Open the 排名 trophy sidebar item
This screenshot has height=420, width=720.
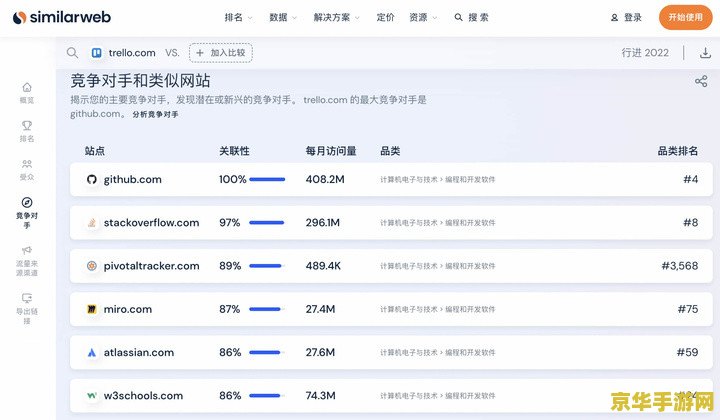[x=27, y=132]
